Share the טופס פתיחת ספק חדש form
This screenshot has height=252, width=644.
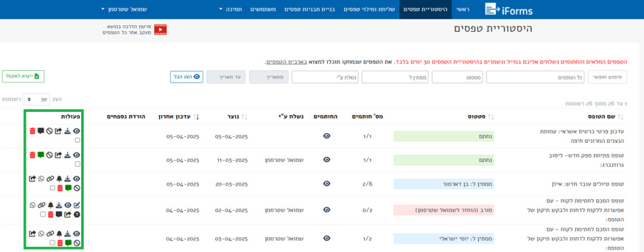58,155
